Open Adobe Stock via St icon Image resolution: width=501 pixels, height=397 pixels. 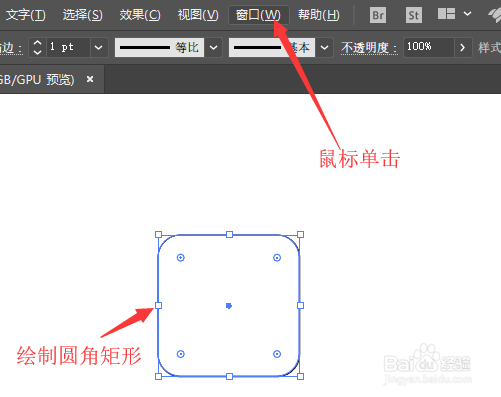click(x=414, y=15)
